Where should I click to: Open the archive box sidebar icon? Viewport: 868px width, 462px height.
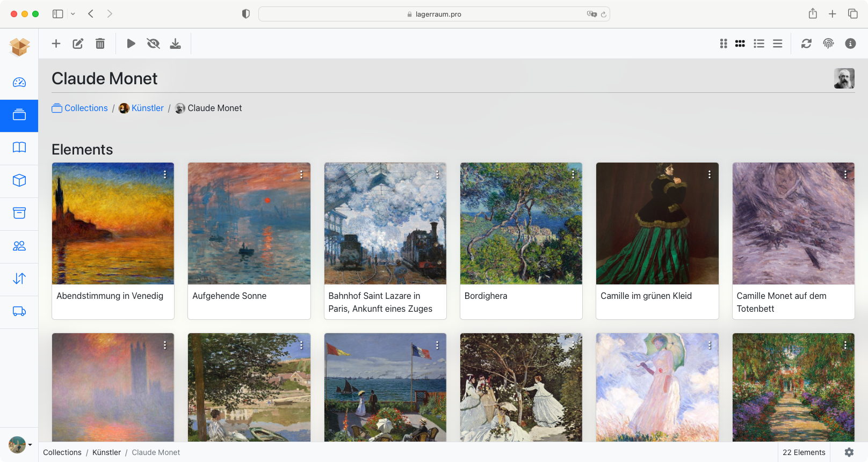19,213
